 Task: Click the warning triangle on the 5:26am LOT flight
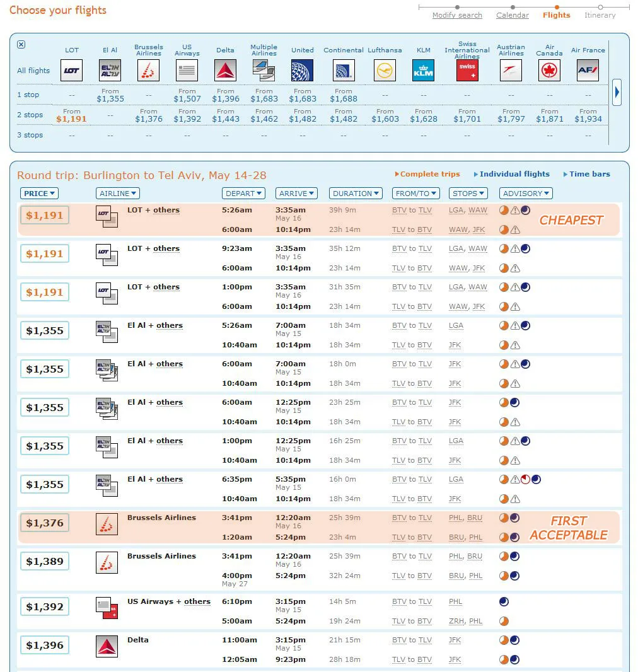point(514,211)
